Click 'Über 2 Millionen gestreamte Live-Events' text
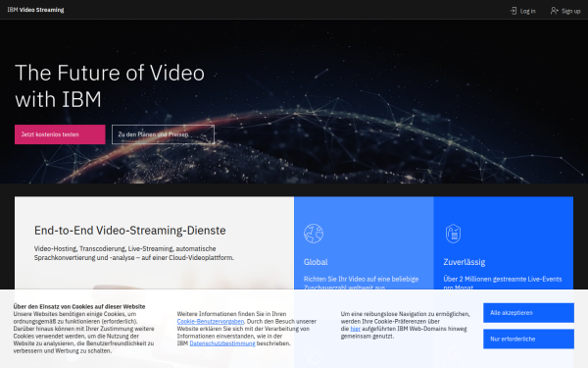 (503, 284)
